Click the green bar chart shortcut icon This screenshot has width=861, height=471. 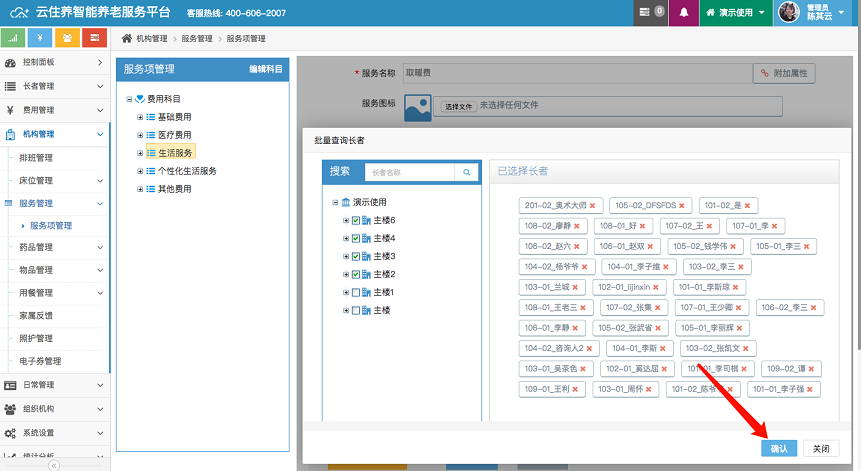pos(13,38)
